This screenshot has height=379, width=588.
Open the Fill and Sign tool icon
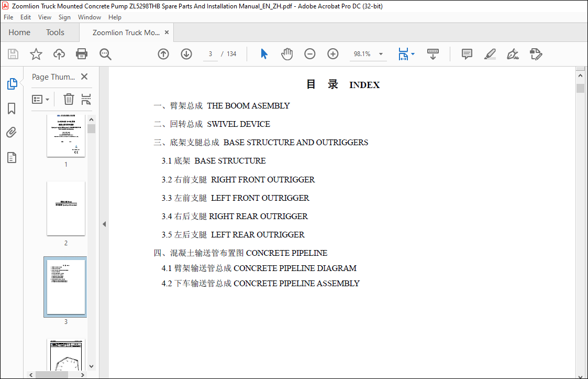[513, 54]
